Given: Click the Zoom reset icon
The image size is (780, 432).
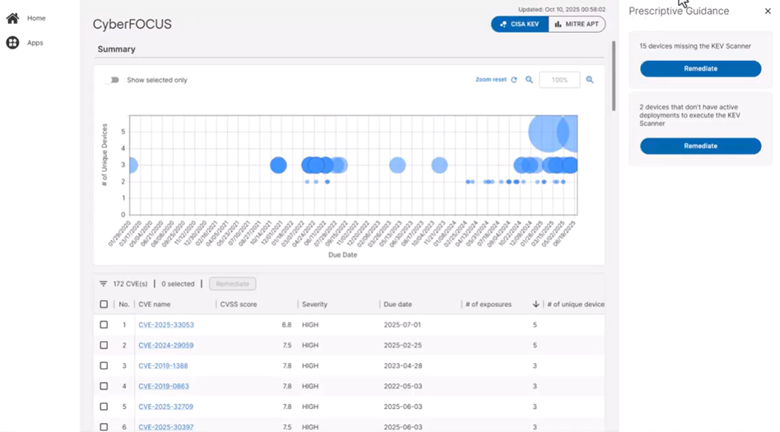Looking at the screenshot, I should (514, 80).
